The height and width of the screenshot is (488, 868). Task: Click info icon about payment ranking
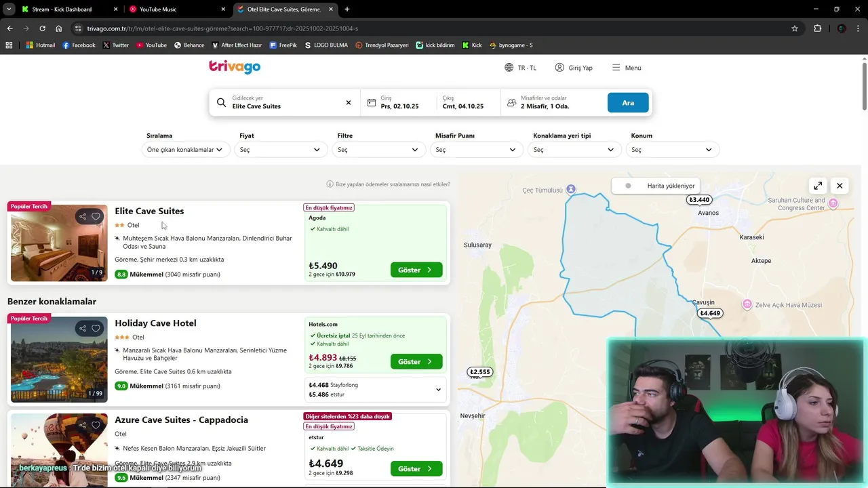[x=330, y=184]
